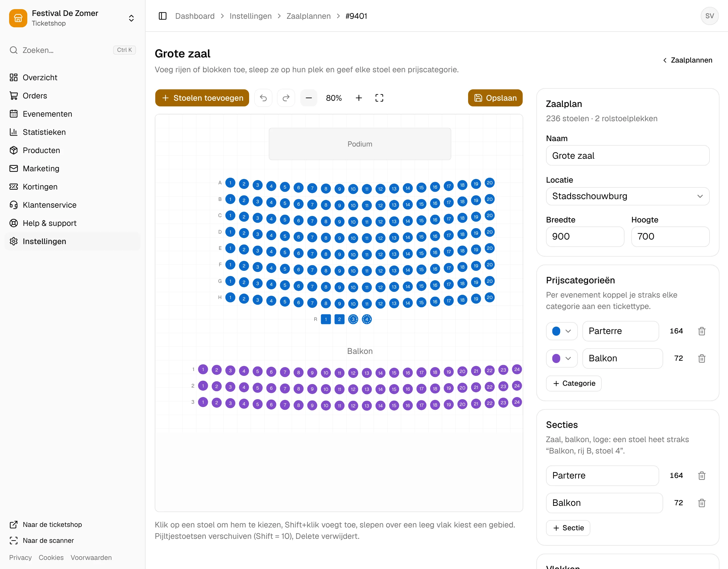Select wheelchair spot R1 square seat
This screenshot has height=569, width=728.
pos(326,319)
